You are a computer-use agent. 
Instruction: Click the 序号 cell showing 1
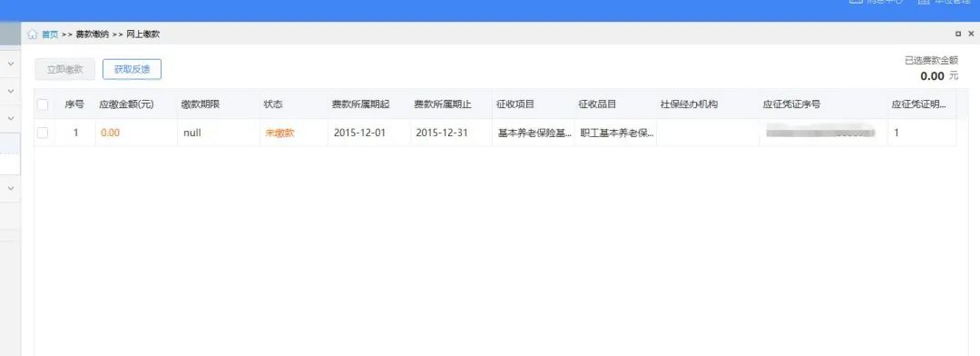(x=75, y=133)
